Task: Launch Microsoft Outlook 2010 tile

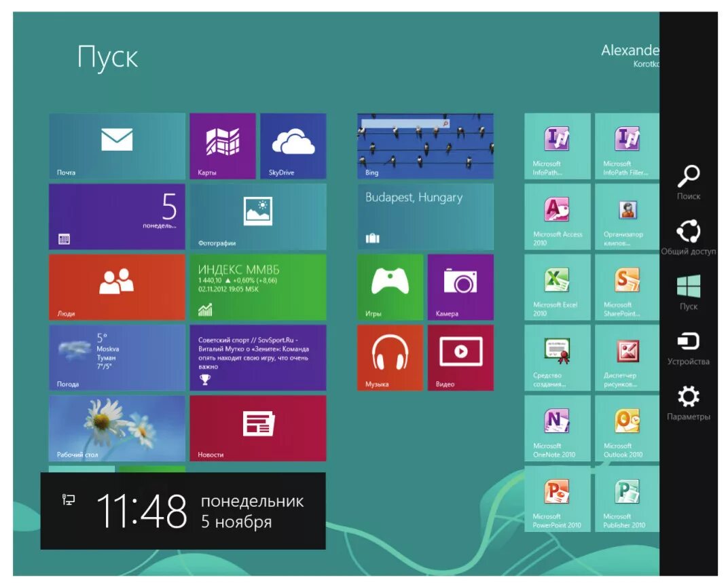Action: [627, 429]
